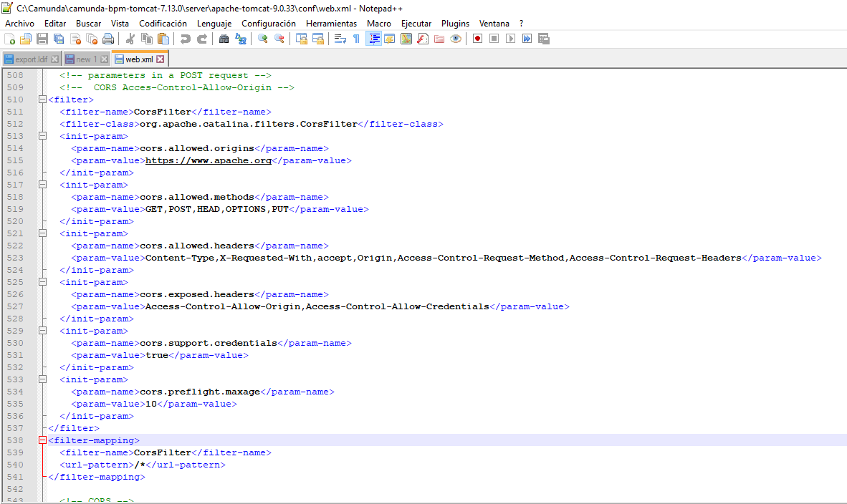Collapse init-param fold at line 533
This screenshot has width=847, height=504.
point(43,379)
